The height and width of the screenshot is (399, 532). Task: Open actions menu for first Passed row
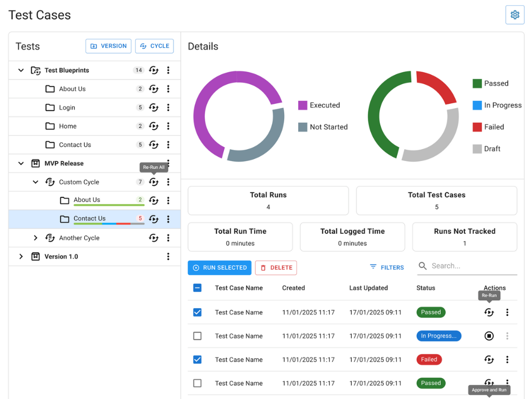507,312
